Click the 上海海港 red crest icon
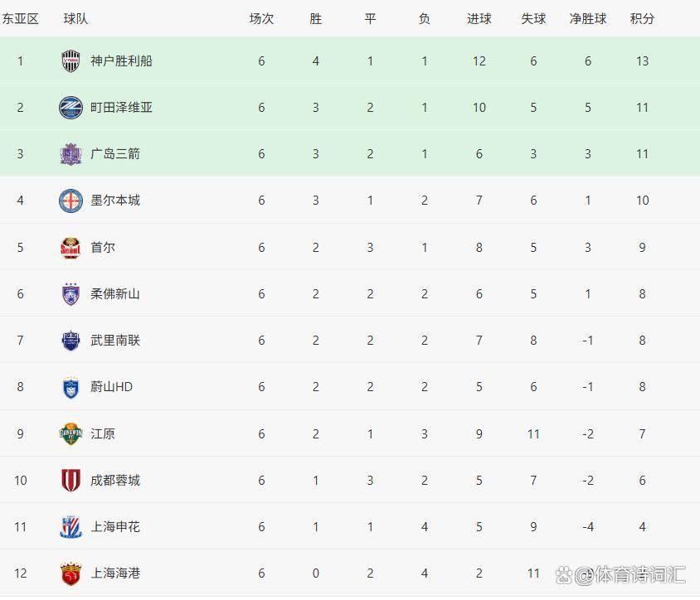This screenshot has width=700, height=600. [x=70, y=573]
